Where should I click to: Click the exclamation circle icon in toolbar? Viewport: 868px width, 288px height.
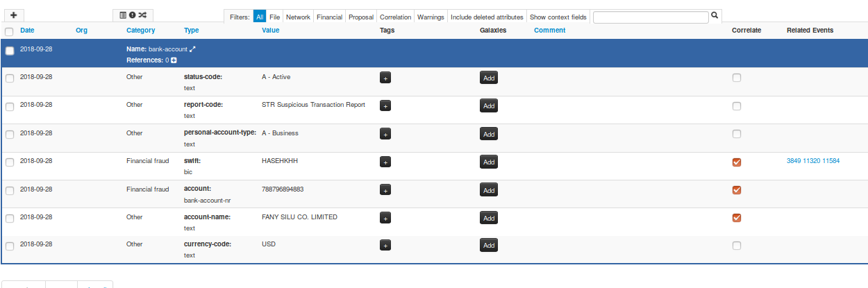point(133,15)
